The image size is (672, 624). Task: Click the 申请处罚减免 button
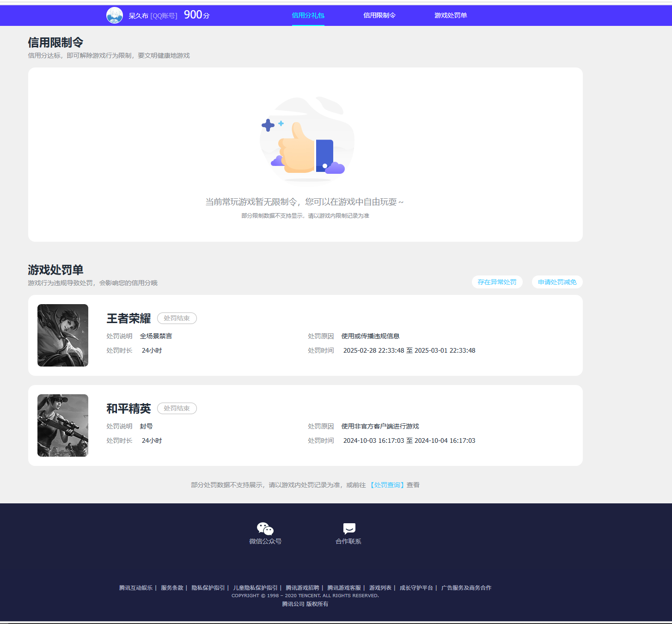click(557, 282)
